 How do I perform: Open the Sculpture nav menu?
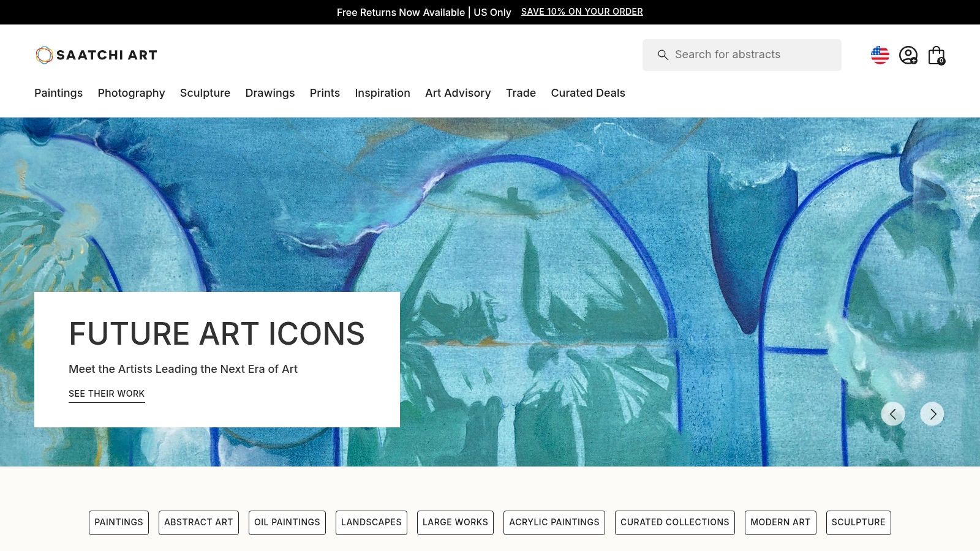(x=205, y=93)
